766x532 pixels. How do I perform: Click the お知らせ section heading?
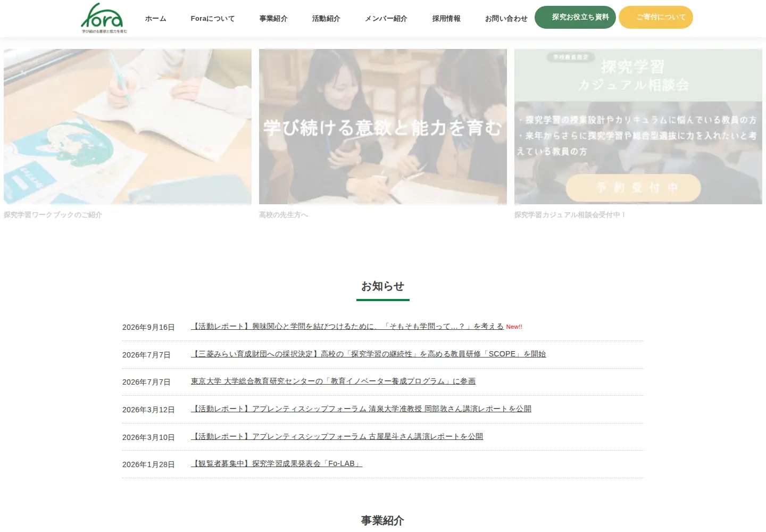pyautogui.click(x=383, y=286)
